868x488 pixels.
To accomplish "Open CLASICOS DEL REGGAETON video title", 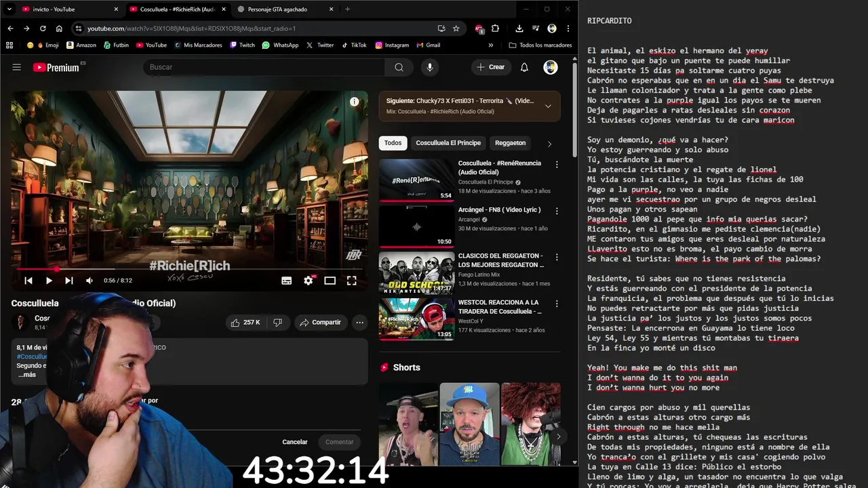I will pyautogui.click(x=501, y=260).
